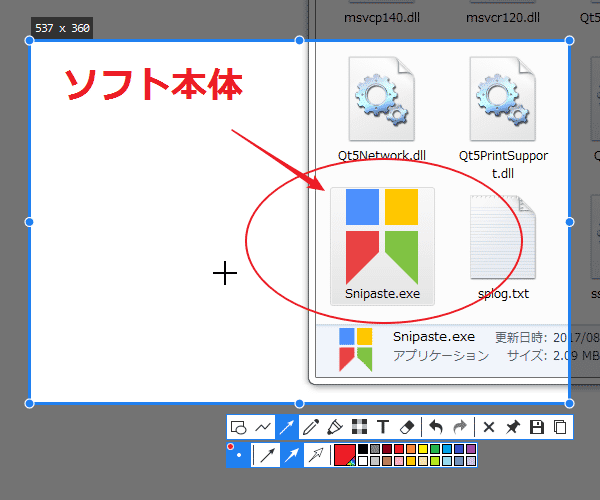
Task: Select the splog.txt file
Action: pos(503,247)
